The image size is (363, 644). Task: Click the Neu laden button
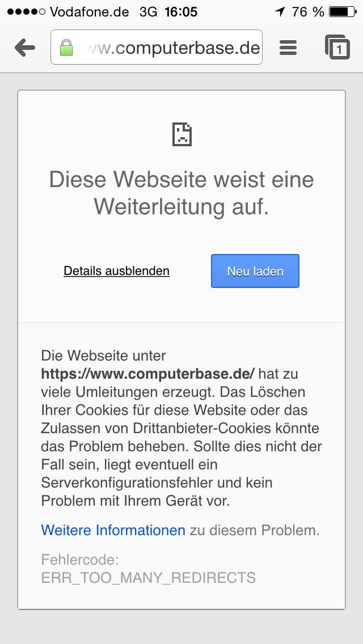pos(255,271)
